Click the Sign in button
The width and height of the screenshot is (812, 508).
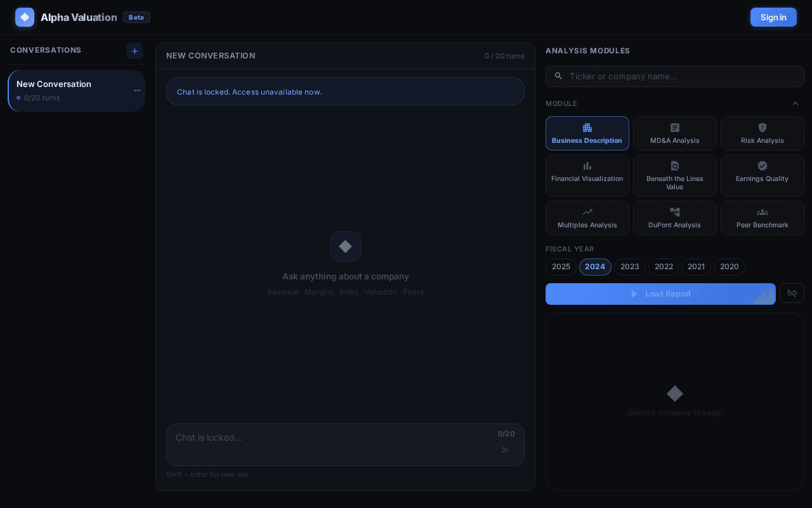pos(773,17)
